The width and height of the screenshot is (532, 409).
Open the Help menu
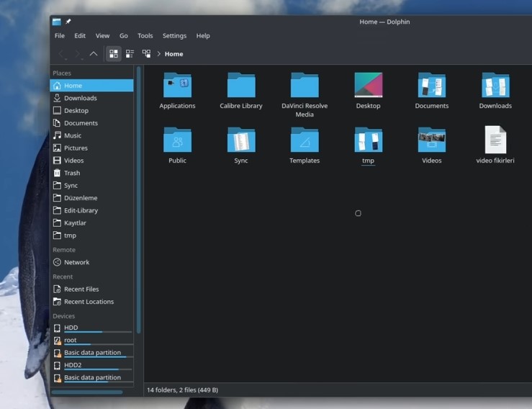[x=203, y=35]
